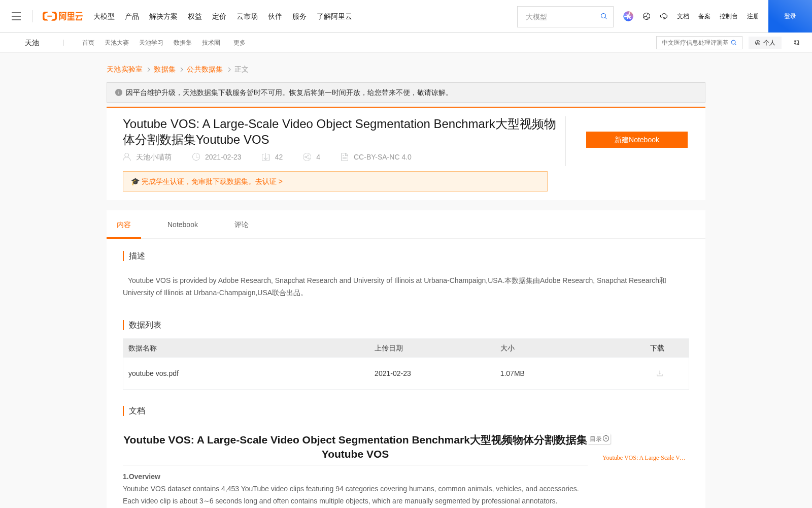Open the 解决方案 menu
812x508 pixels.
click(x=163, y=16)
